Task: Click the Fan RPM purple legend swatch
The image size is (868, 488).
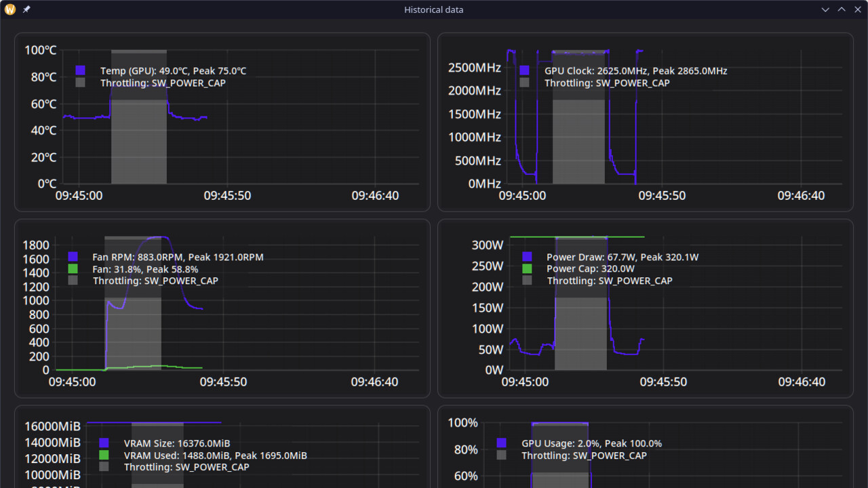Action: pyautogui.click(x=73, y=257)
